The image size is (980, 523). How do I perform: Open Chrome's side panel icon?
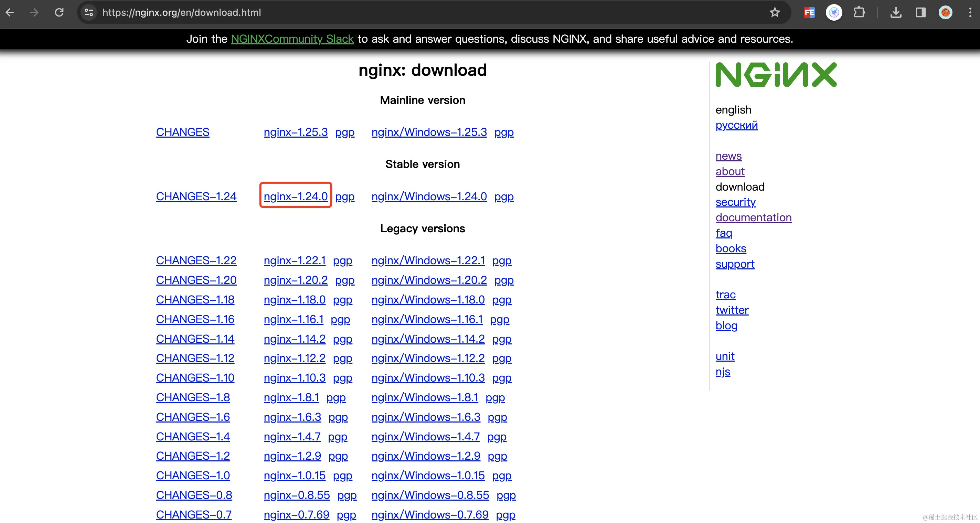coord(920,12)
